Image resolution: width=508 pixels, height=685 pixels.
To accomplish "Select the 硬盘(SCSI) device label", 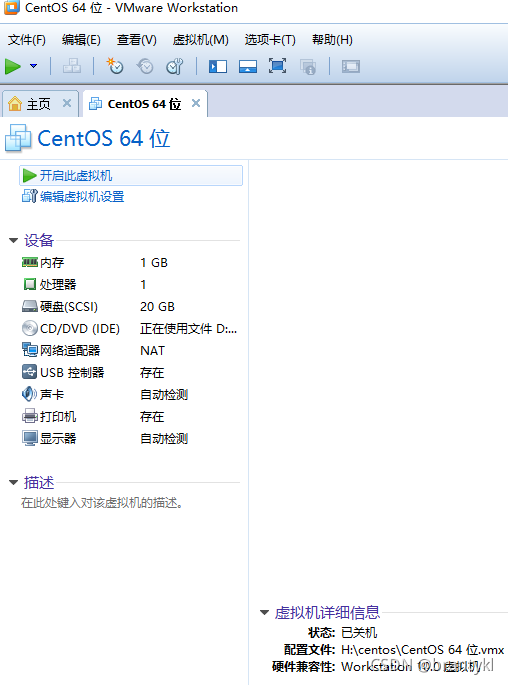I will point(69,307).
